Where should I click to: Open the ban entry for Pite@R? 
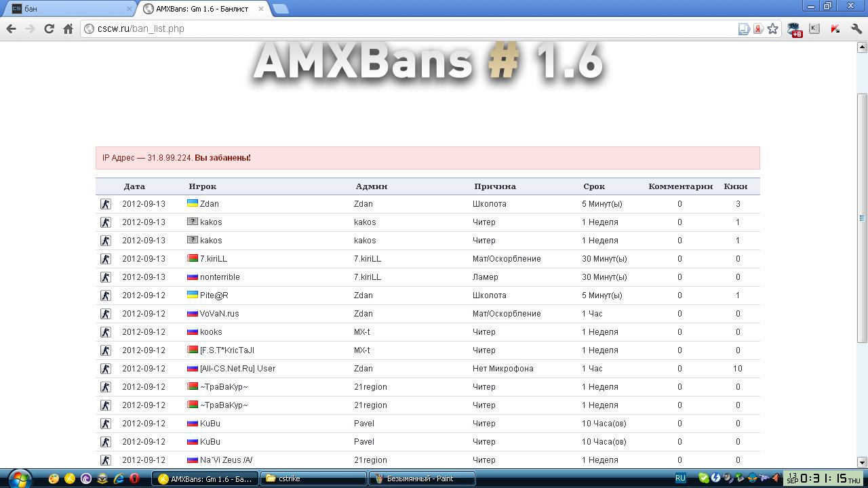214,295
